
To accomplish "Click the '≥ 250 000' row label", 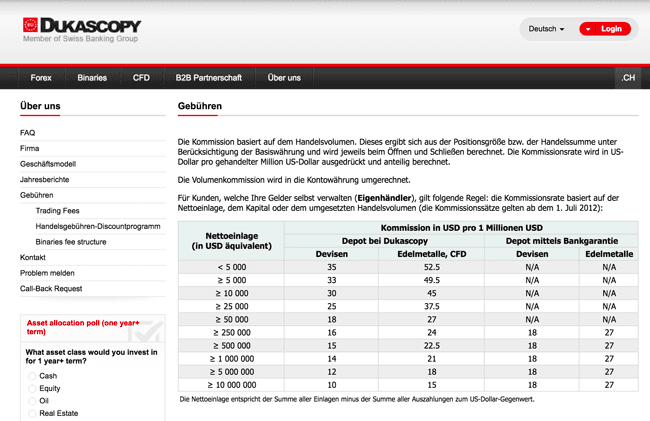I will tap(232, 333).
